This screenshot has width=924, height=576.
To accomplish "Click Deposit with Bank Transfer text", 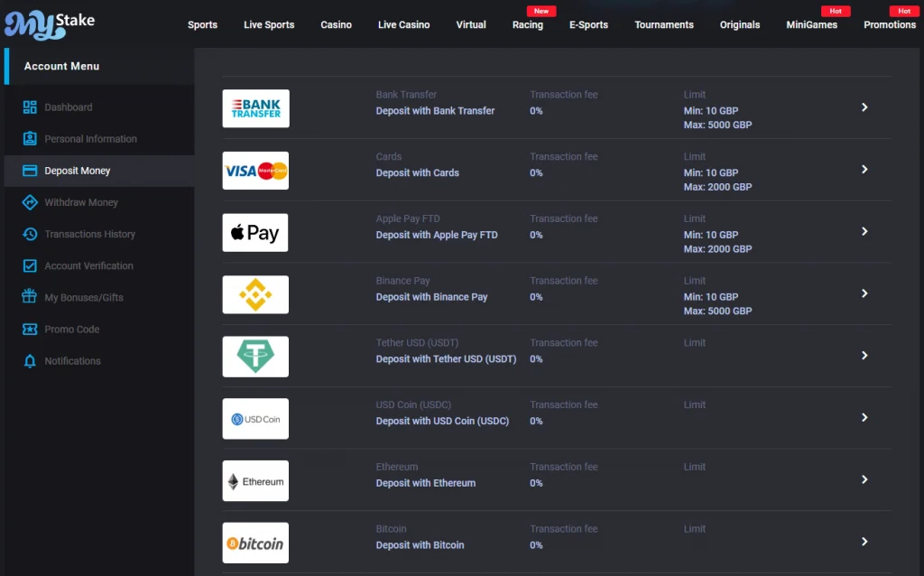I will [x=435, y=111].
